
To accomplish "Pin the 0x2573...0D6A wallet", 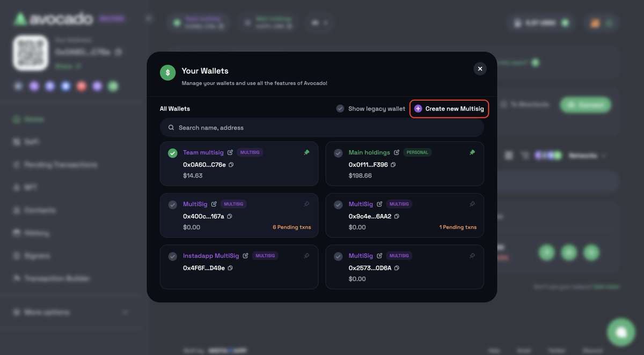I will [x=472, y=256].
